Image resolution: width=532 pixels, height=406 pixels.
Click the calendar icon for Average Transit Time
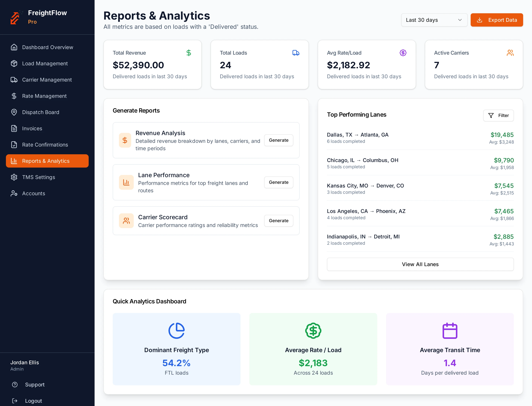click(x=450, y=330)
